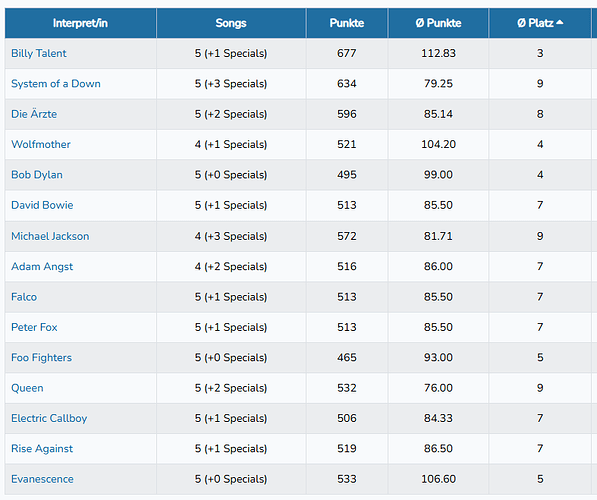Sort table by Songs column header
This screenshot has width=597, height=500.
pos(231,23)
